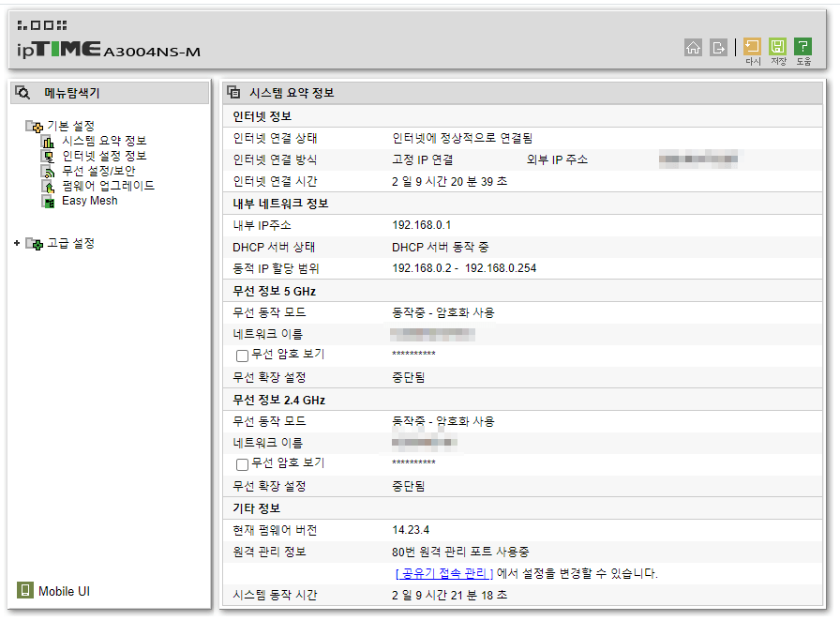This screenshot has height=621, width=840.
Task: Click the home icon in top toolbar
Action: pyautogui.click(x=694, y=48)
